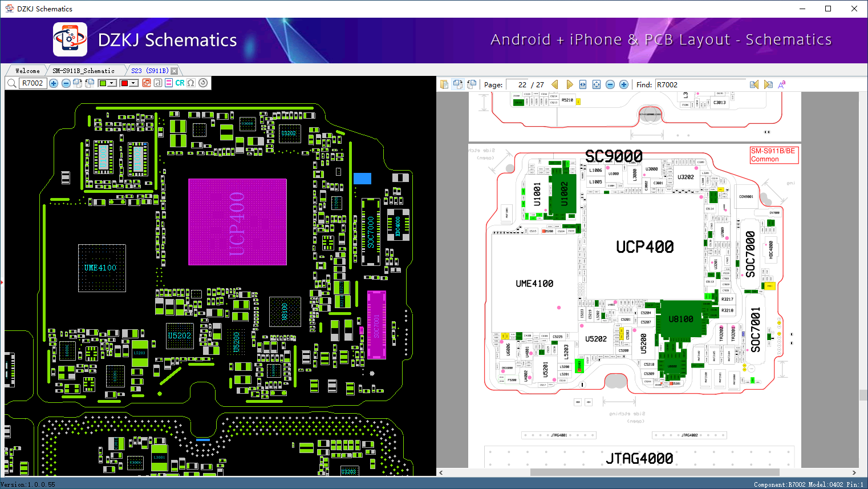This screenshot has height=489, width=868.
Task: Zoom in the schematic page
Action: (x=624, y=84)
